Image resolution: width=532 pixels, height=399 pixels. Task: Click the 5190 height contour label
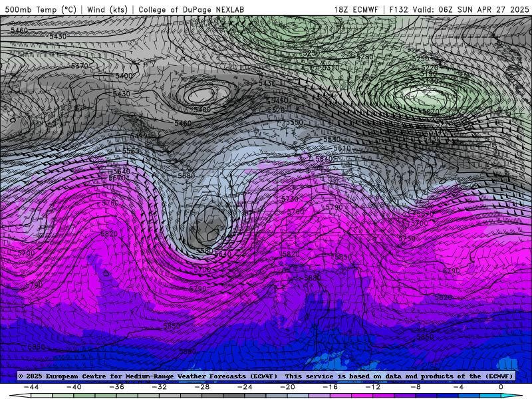(x=428, y=74)
